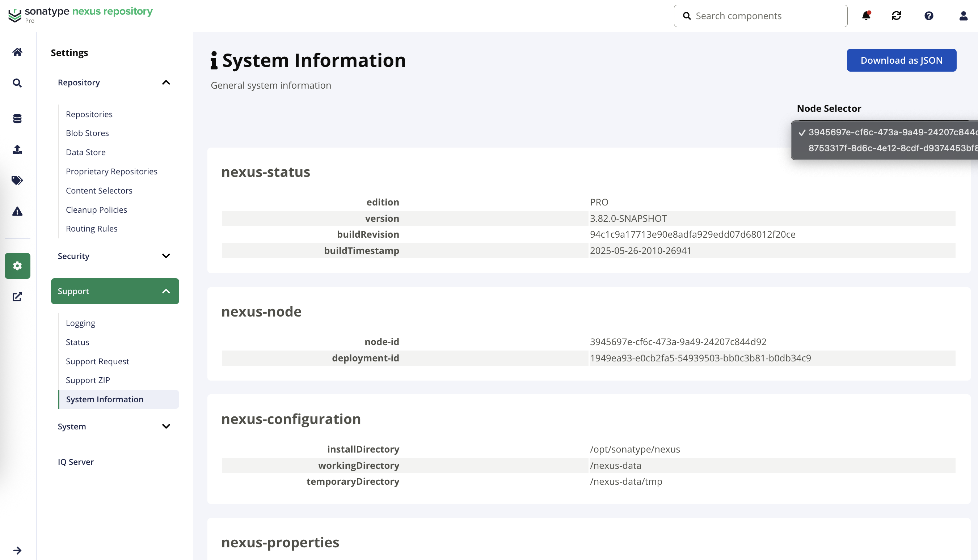
Task: Collapse the Support section
Action: tap(115, 291)
